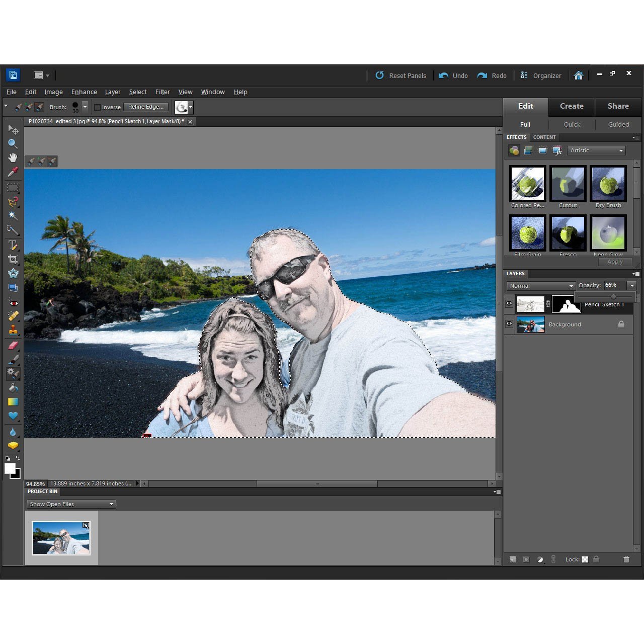This screenshot has height=644, width=644.
Task: Switch to the Share tab
Action: pos(618,106)
